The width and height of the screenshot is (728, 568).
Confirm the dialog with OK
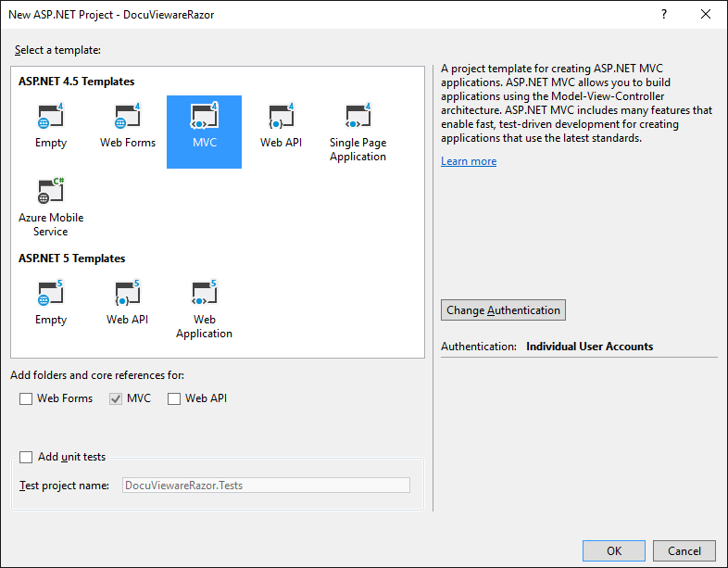click(614, 550)
